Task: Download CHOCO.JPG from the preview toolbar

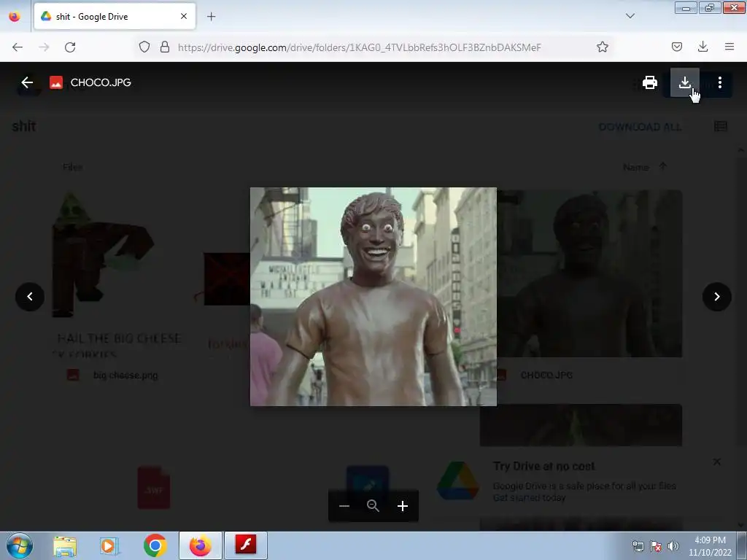Action: tap(684, 82)
